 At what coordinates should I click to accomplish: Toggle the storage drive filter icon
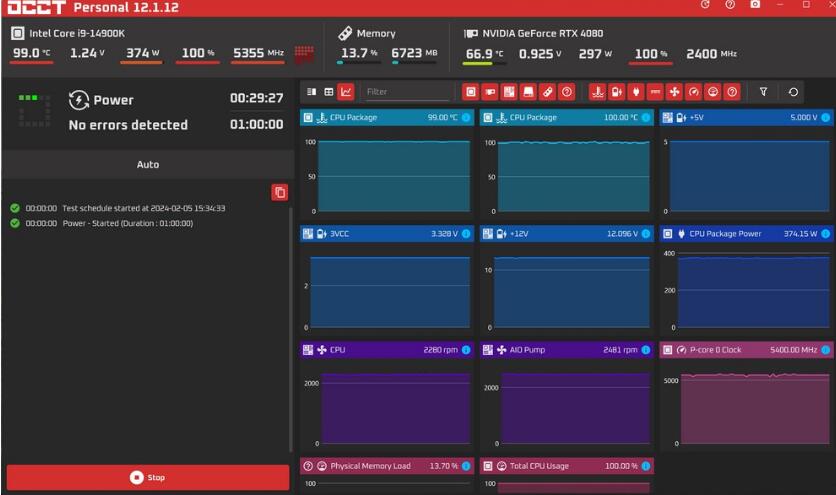528,92
